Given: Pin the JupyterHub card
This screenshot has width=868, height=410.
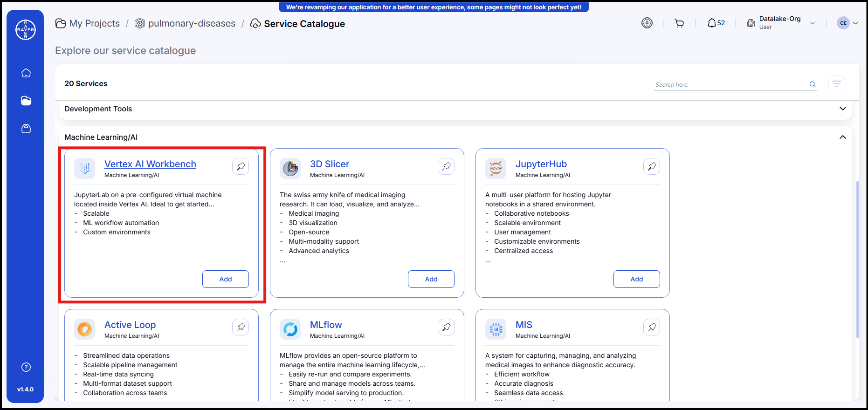Looking at the screenshot, I should coord(652,166).
